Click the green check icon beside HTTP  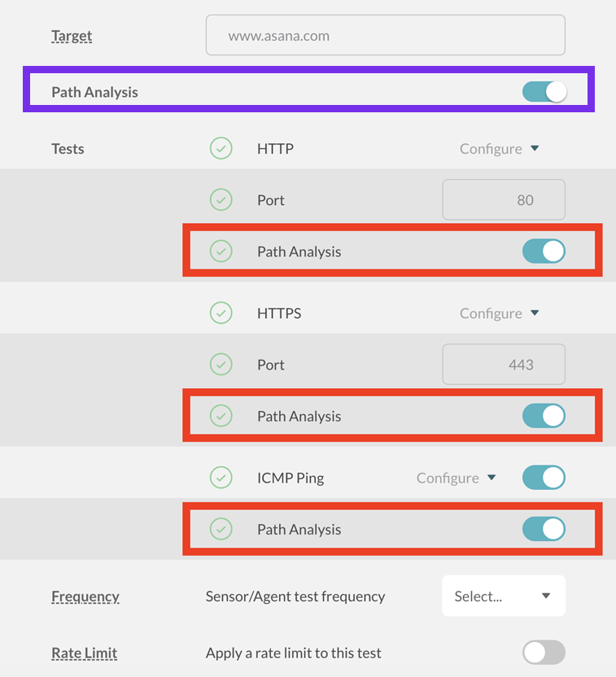221,149
